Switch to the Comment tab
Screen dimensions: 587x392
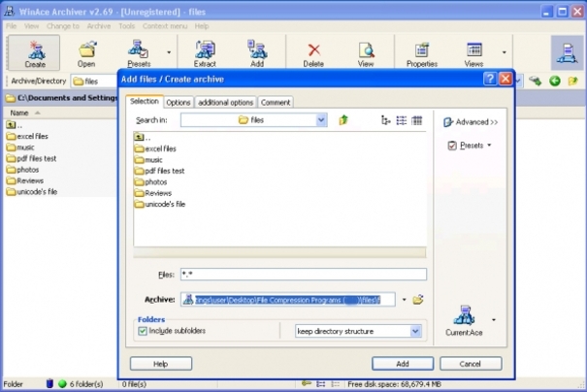pyautogui.click(x=276, y=103)
